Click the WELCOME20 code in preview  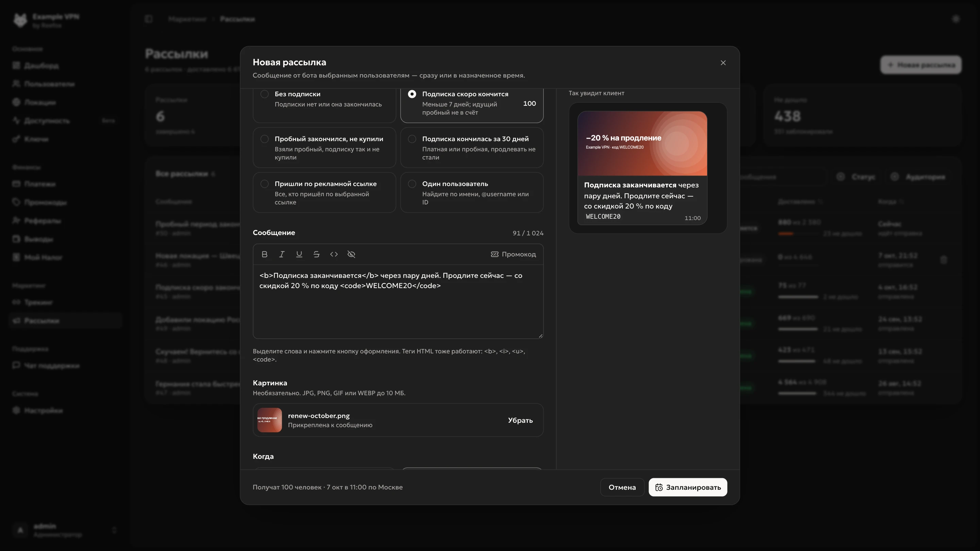click(x=603, y=216)
